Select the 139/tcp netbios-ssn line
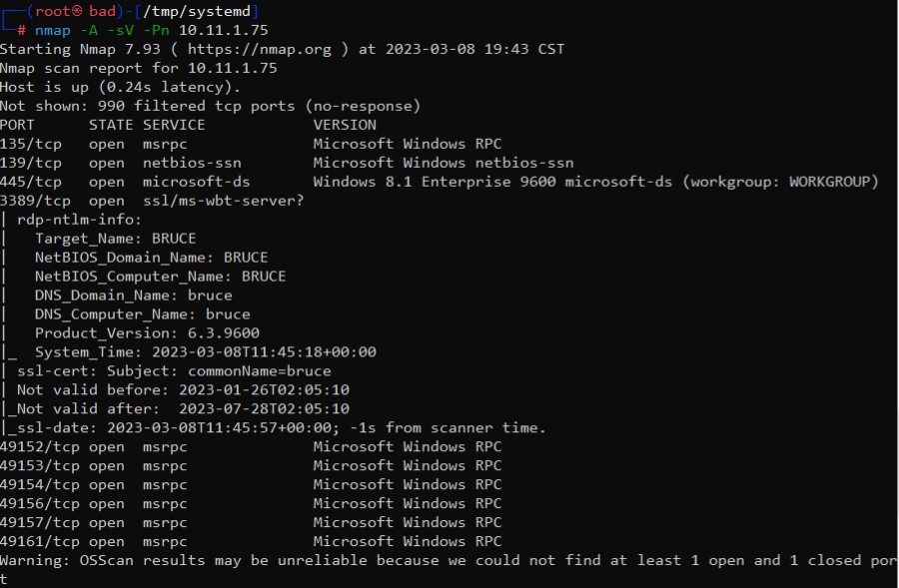 pos(287,163)
